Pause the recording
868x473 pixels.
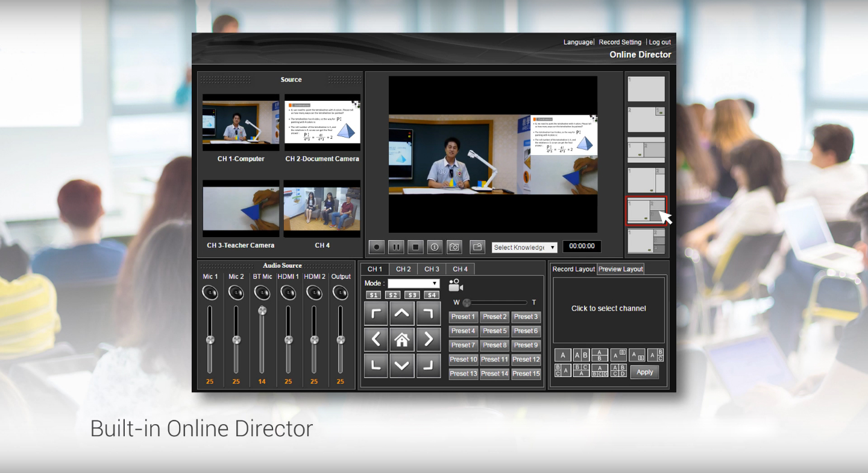pyautogui.click(x=396, y=247)
